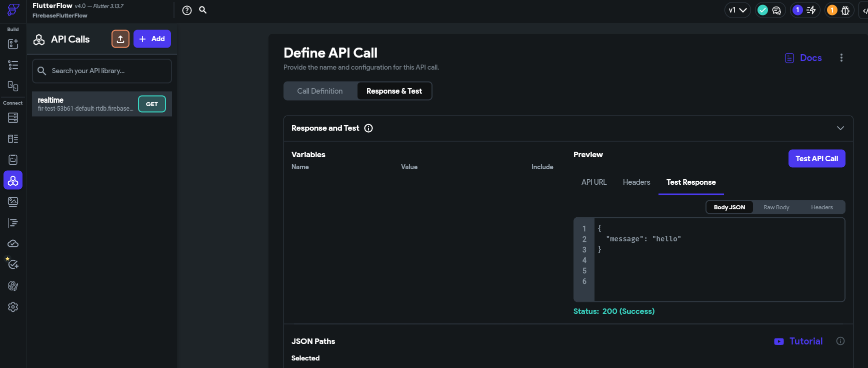This screenshot has height=368, width=868.
Task: Open the Widget Palette icon in Build sidebar
Action: click(x=13, y=44)
